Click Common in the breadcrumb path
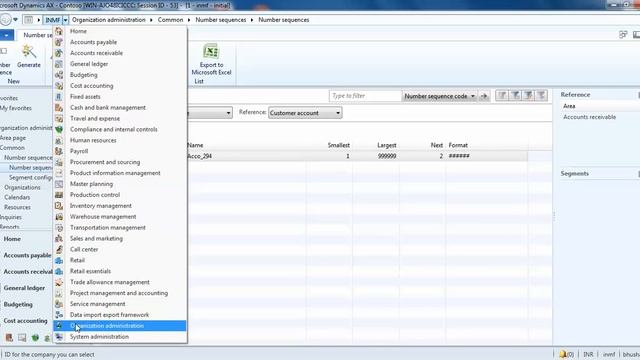The image size is (640, 360). click(170, 20)
